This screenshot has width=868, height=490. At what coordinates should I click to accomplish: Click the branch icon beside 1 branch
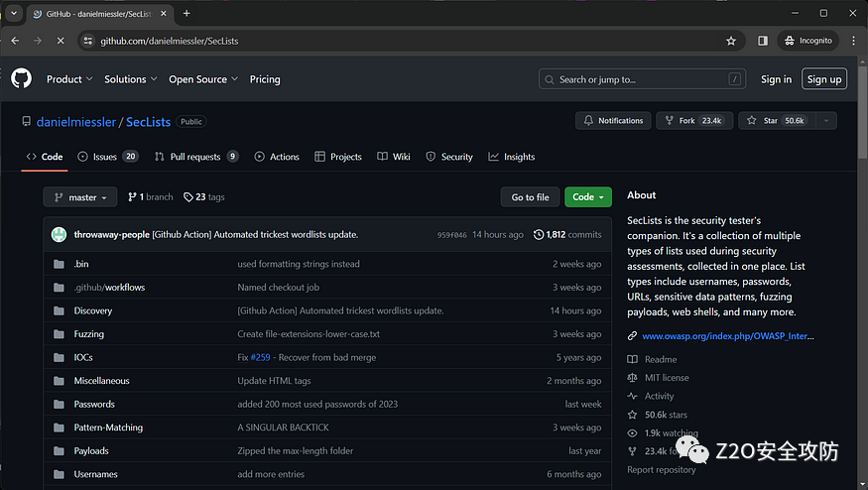[132, 197]
